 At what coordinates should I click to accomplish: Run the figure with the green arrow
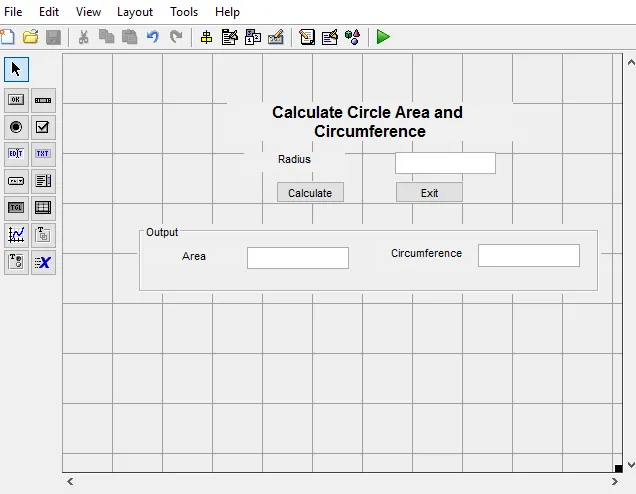pos(383,37)
